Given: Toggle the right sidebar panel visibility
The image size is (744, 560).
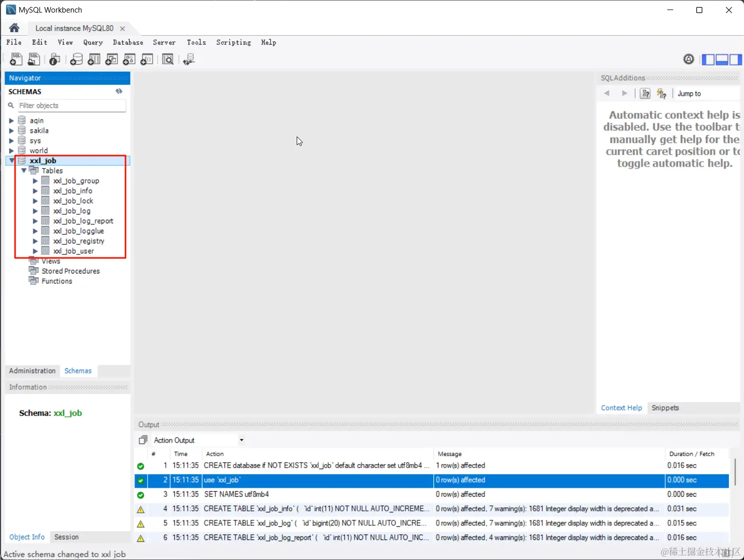Looking at the screenshot, I should (735, 59).
